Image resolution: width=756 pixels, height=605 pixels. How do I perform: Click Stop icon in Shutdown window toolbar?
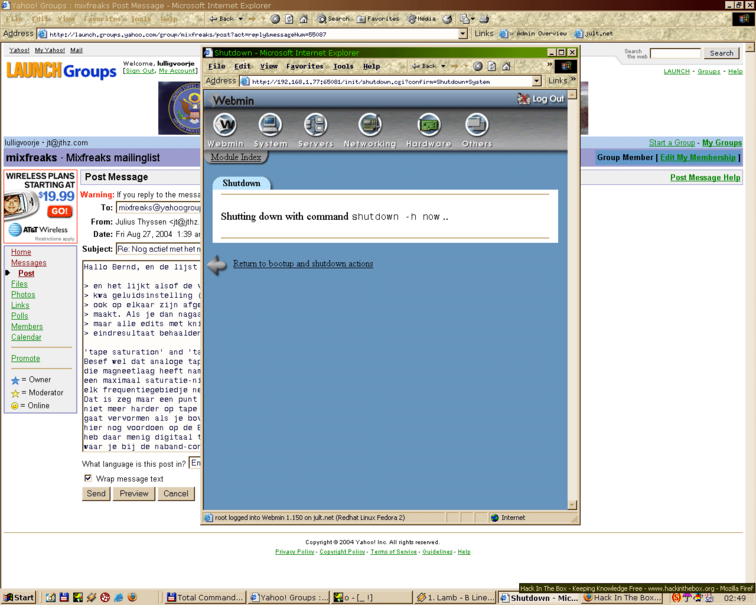tap(477, 67)
